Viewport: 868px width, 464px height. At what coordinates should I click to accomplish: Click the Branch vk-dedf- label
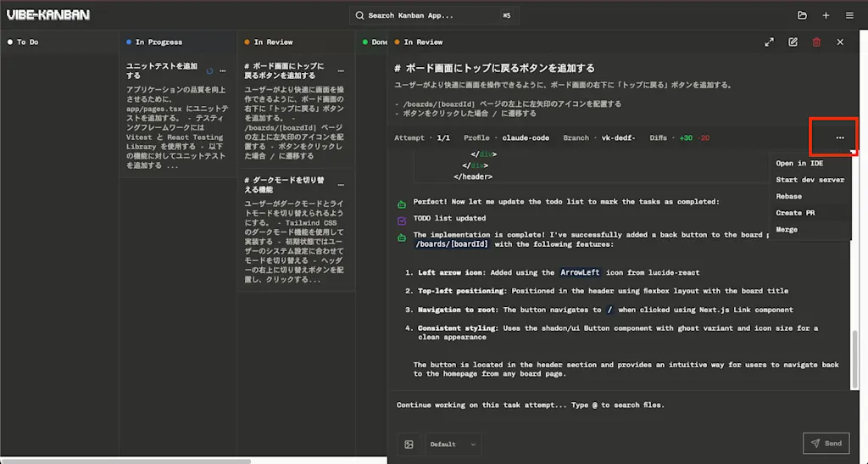tap(599, 138)
